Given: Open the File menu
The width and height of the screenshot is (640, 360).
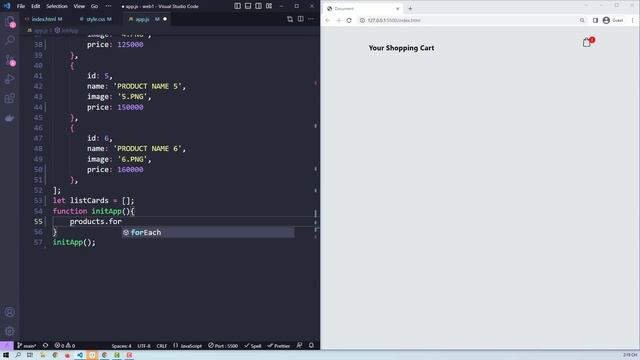Looking at the screenshot, I should tap(21, 6).
